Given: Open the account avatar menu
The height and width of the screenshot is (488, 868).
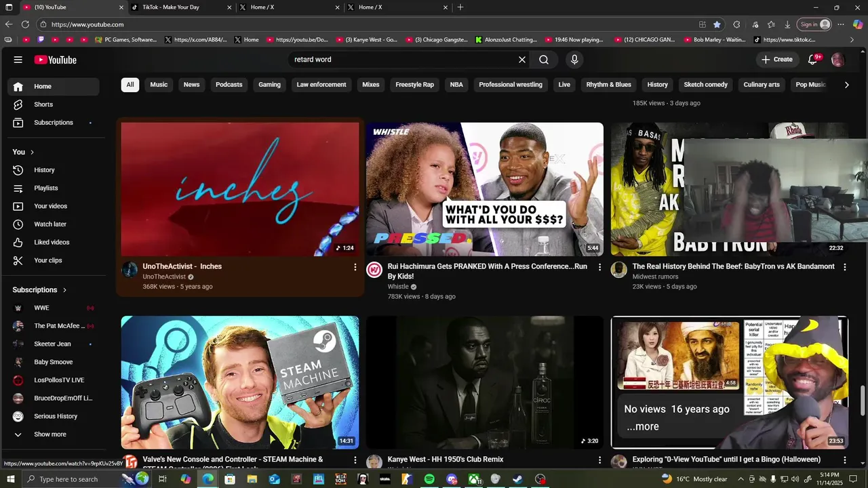Looking at the screenshot, I should (x=837, y=60).
